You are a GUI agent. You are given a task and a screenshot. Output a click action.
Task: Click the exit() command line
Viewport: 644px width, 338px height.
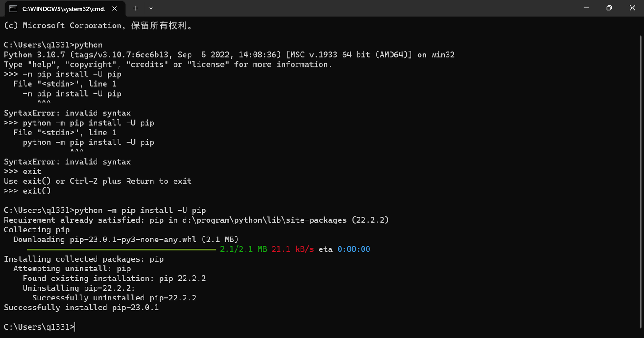click(27, 191)
